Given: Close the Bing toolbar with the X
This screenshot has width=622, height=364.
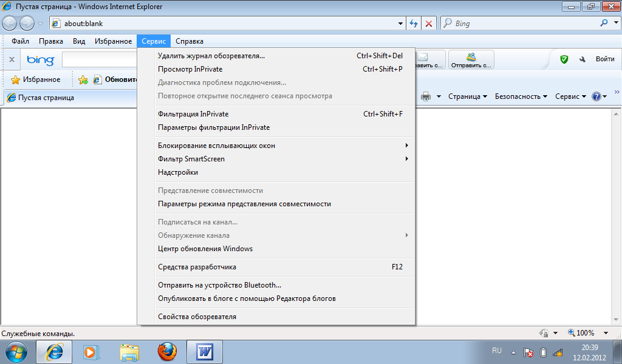Looking at the screenshot, I should click(12, 59).
